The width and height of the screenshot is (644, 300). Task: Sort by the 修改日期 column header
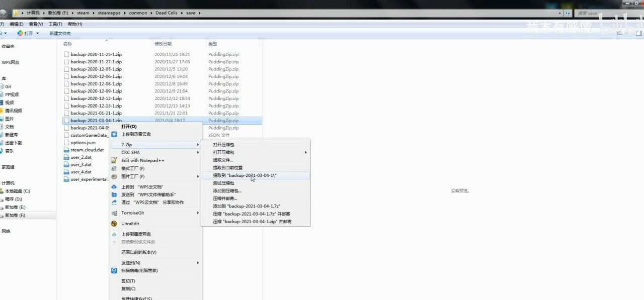163,44
